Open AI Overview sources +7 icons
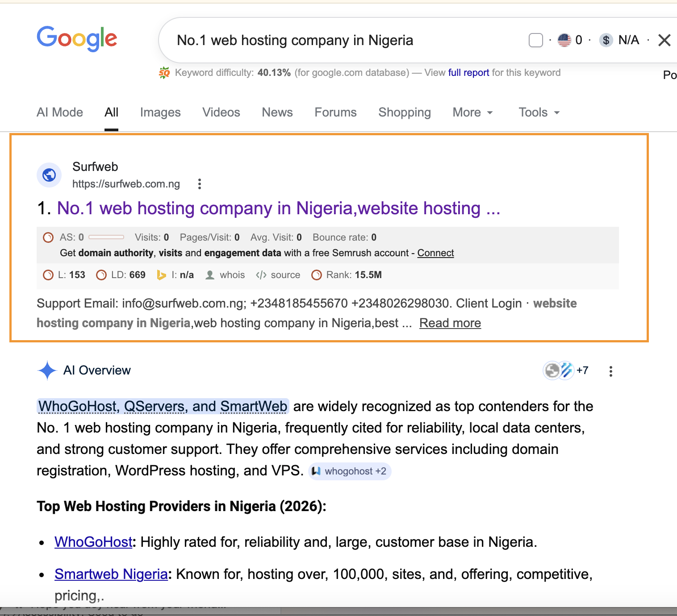The width and height of the screenshot is (677, 616). pyautogui.click(x=565, y=370)
